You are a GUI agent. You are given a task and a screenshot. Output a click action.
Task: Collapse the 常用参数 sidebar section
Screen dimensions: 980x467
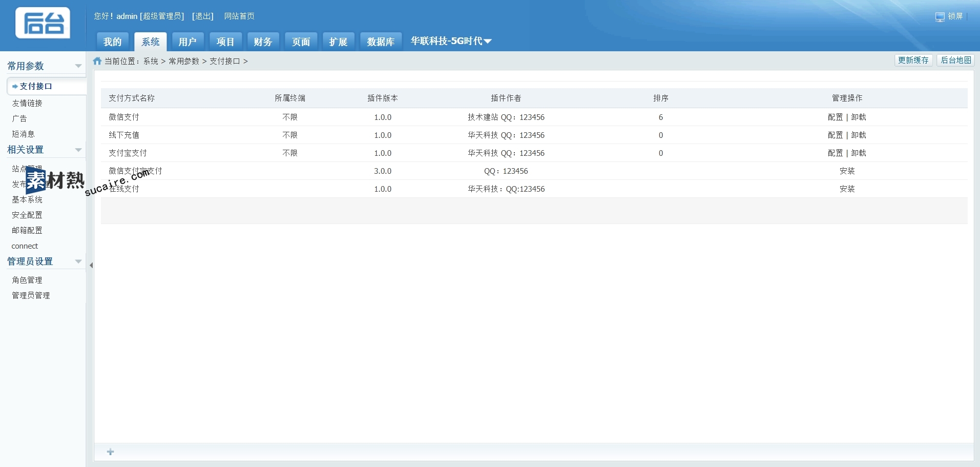click(78, 66)
